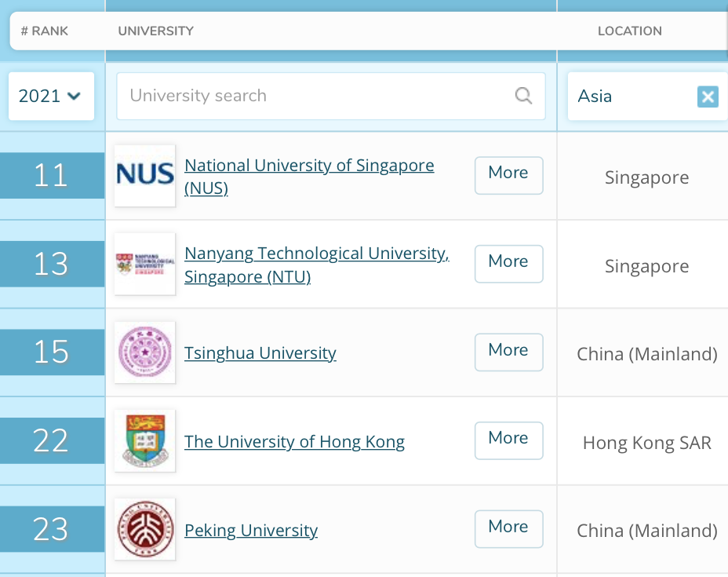Click the UNIVERSITY column header
Viewport: 728px width, 577px height.
tap(155, 31)
